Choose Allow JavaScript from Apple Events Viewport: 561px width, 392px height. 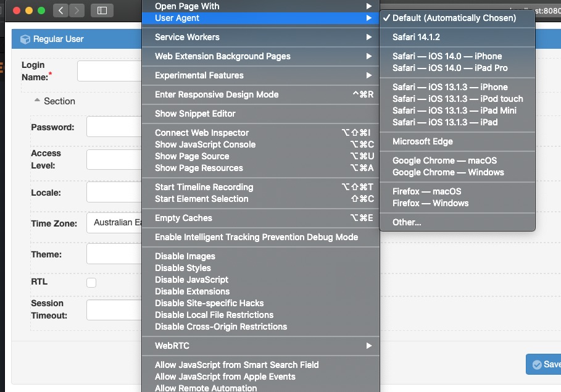click(260, 377)
